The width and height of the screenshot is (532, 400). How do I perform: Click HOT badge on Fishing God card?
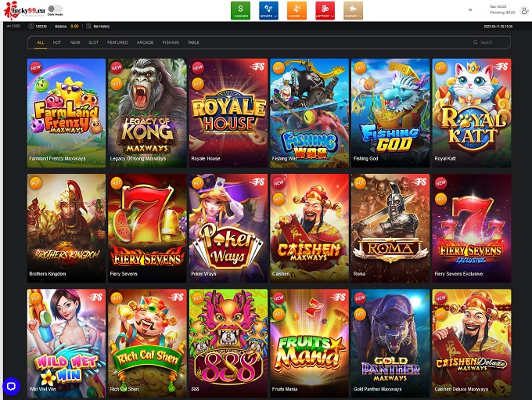360,67
